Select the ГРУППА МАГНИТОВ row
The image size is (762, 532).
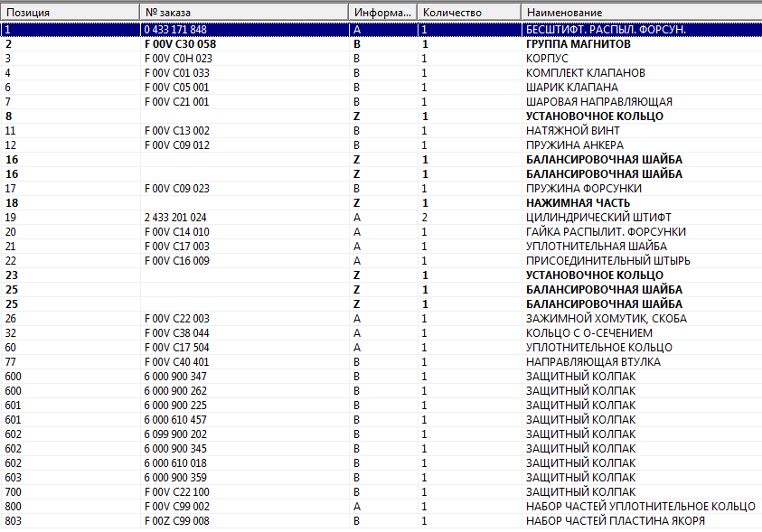click(x=578, y=44)
